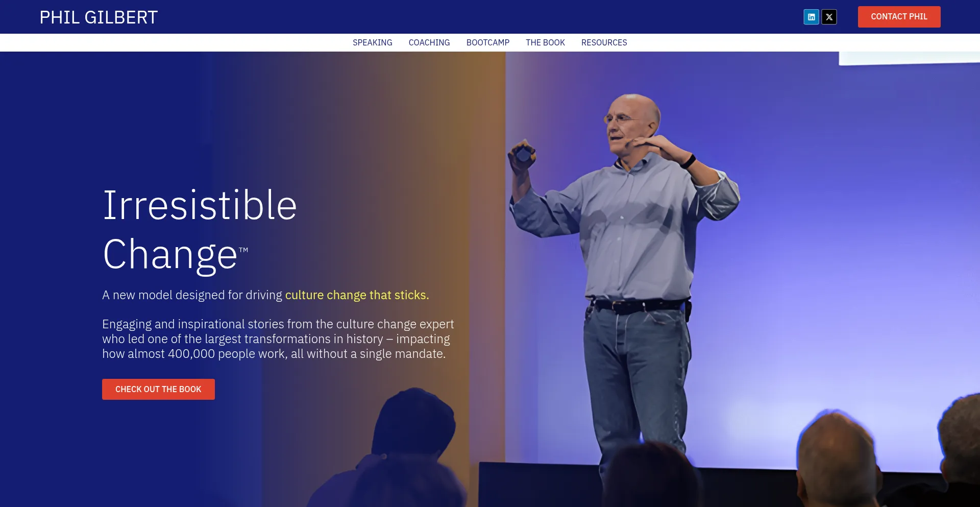Go to the COACHING page

(429, 42)
